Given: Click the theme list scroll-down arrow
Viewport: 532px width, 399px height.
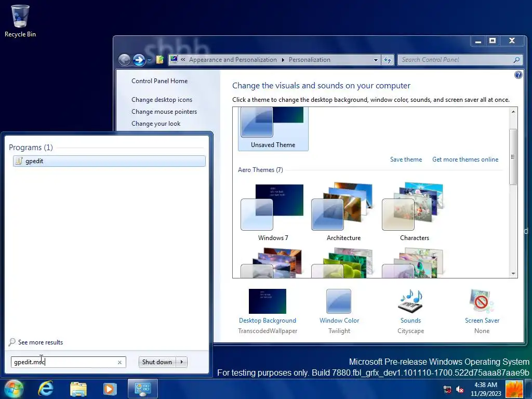Looking at the screenshot, I should [x=513, y=273].
